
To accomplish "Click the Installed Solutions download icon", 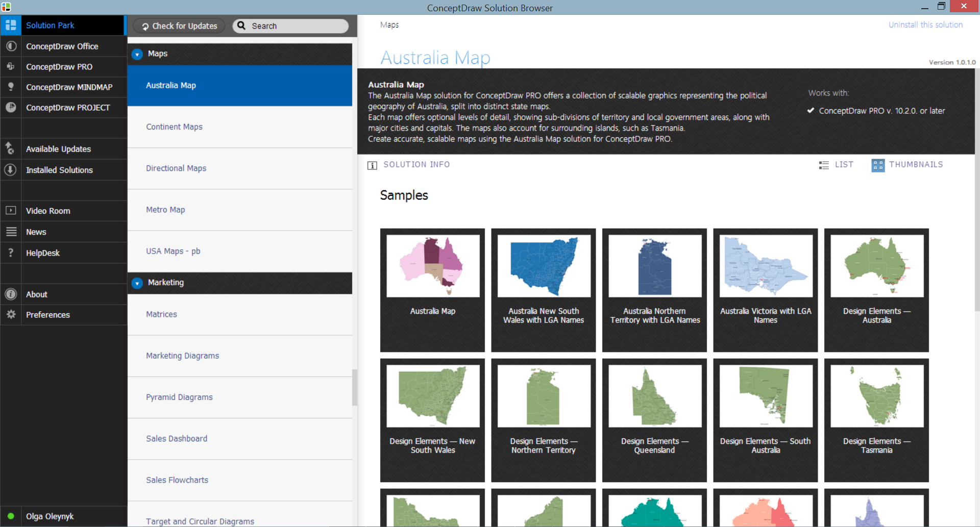I will point(11,169).
